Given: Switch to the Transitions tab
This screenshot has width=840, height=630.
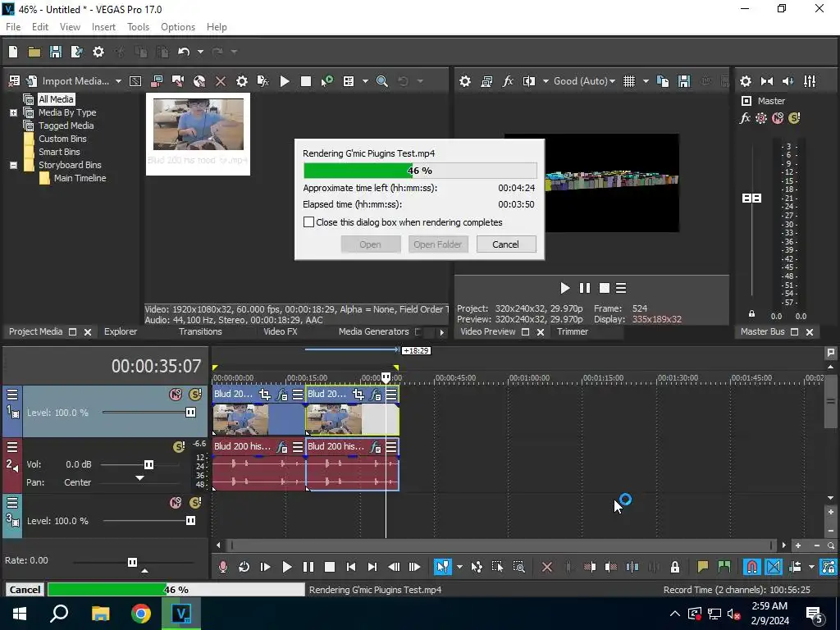Looking at the screenshot, I should click(200, 331).
